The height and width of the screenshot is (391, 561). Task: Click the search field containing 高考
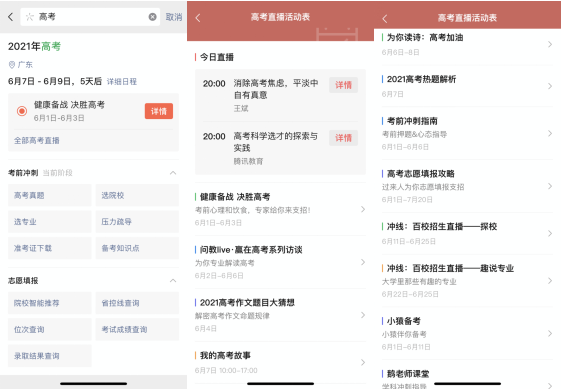tap(90, 17)
